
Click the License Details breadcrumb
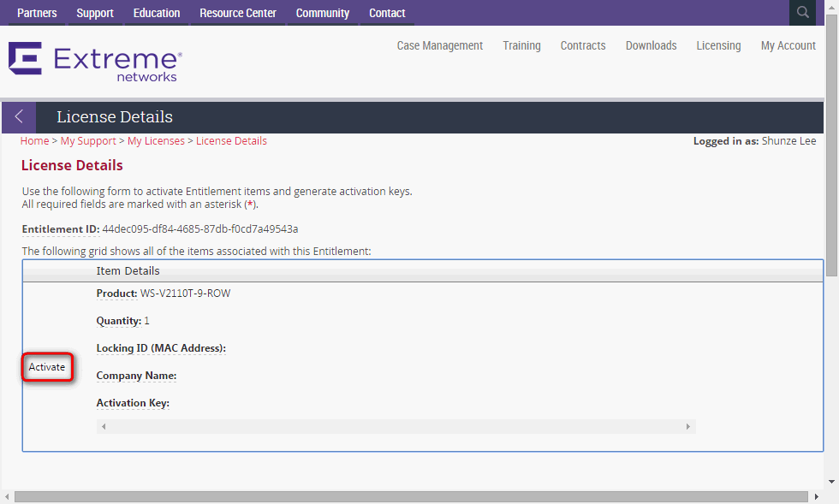[x=231, y=140]
